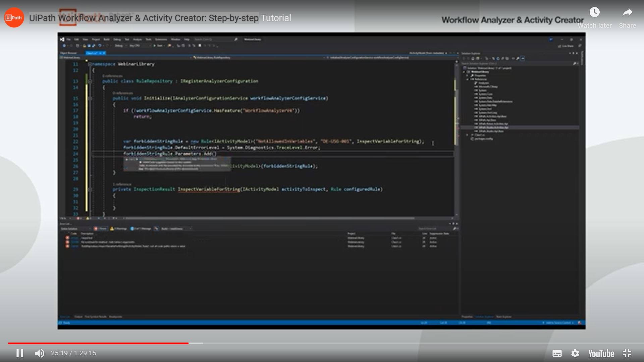644x362 pixels.
Task: Open the Build + IntelliSense dropdown
Action: pyautogui.click(x=176, y=228)
